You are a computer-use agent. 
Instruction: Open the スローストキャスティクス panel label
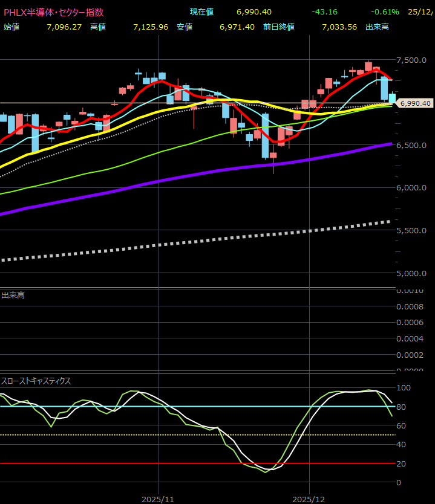(36, 381)
